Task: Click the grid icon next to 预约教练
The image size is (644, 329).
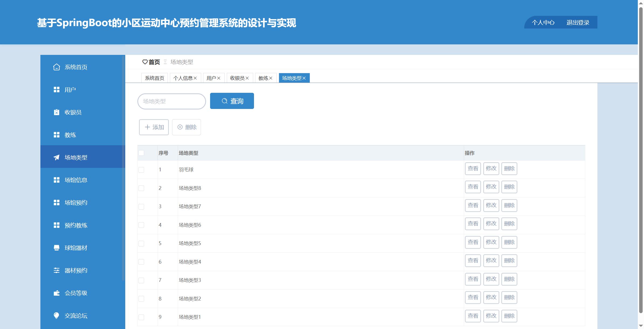Action: [x=57, y=225]
